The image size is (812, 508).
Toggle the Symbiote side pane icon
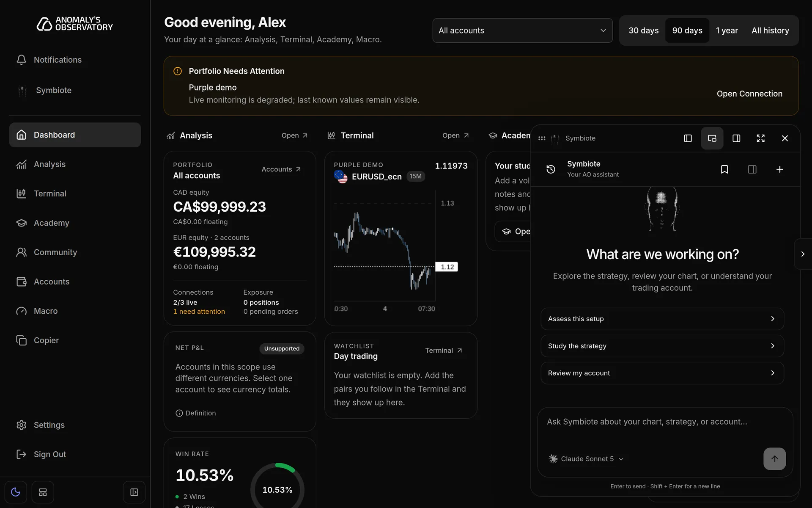(752, 169)
